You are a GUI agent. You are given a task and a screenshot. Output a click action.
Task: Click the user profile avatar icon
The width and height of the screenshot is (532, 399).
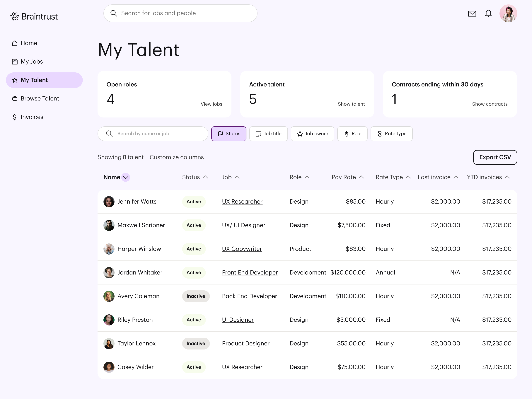[x=508, y=13]
